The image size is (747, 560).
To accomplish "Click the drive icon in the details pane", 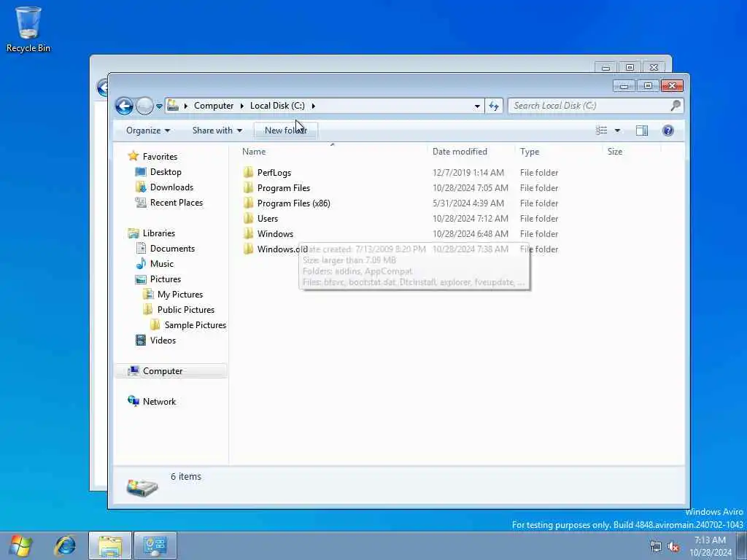I will (x=142, y=487).
